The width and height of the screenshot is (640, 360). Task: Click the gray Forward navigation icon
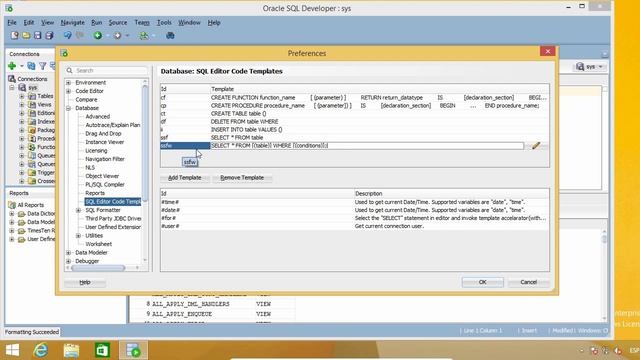(x=118, y=36)
